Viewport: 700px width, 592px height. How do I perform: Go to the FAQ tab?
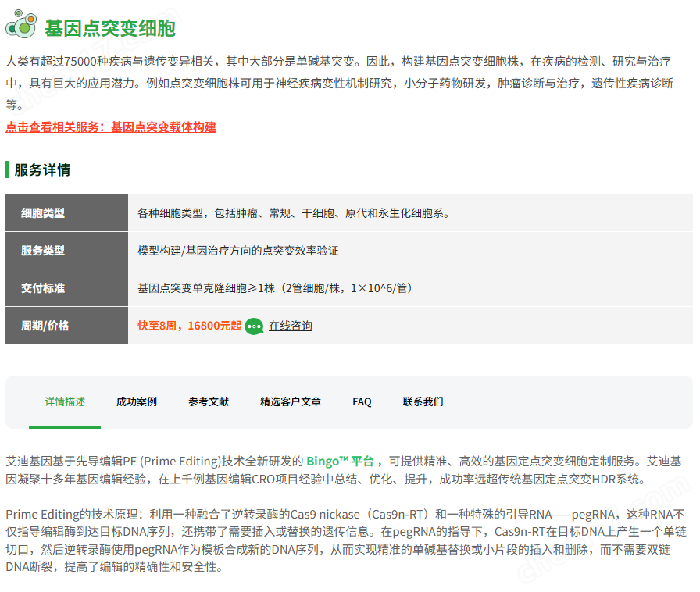[362, 401]
